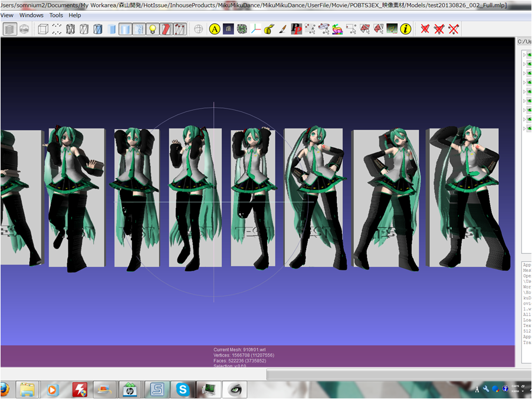Click the Show Axis icon
The height and width of the screenshot is (399, 532).
coord(256,29)
